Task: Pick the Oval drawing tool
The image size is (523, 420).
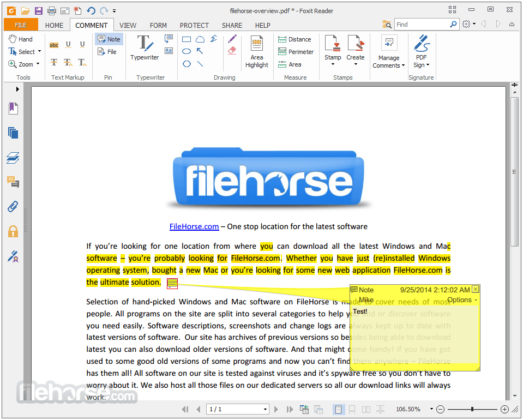Action: point(187,51)
